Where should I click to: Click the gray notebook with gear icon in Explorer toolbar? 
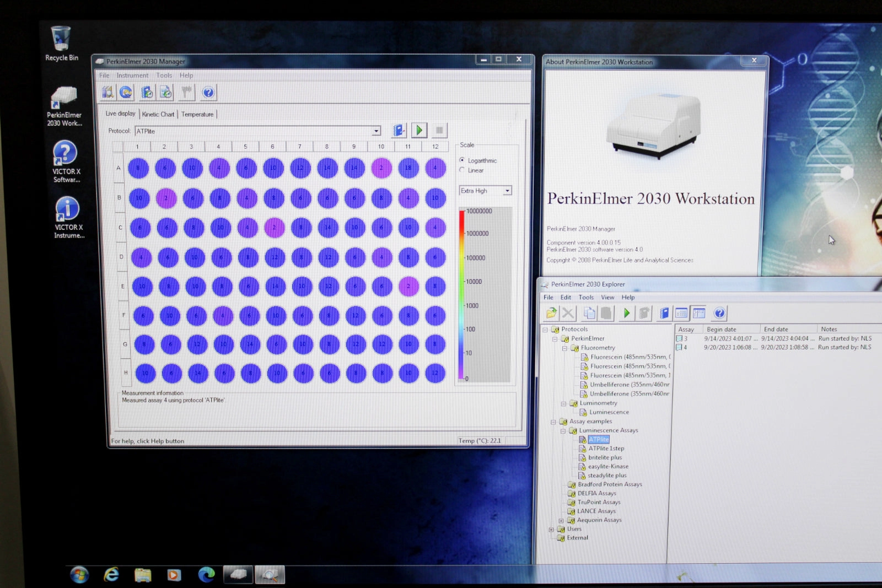click(644, 313)
